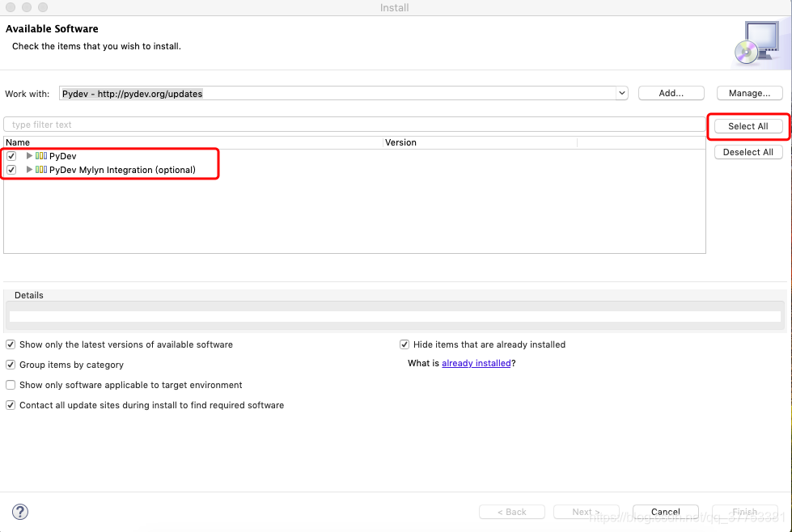Viewport: 792px width, 532px height.
Task: Click the PyDev category icon
Action: [x=41, y=156]
